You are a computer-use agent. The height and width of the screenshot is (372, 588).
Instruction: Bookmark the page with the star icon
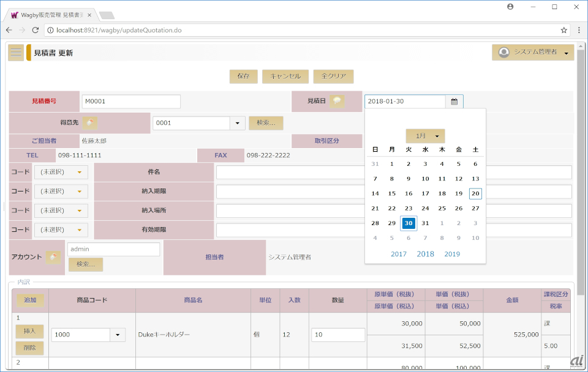click(563, 29)
